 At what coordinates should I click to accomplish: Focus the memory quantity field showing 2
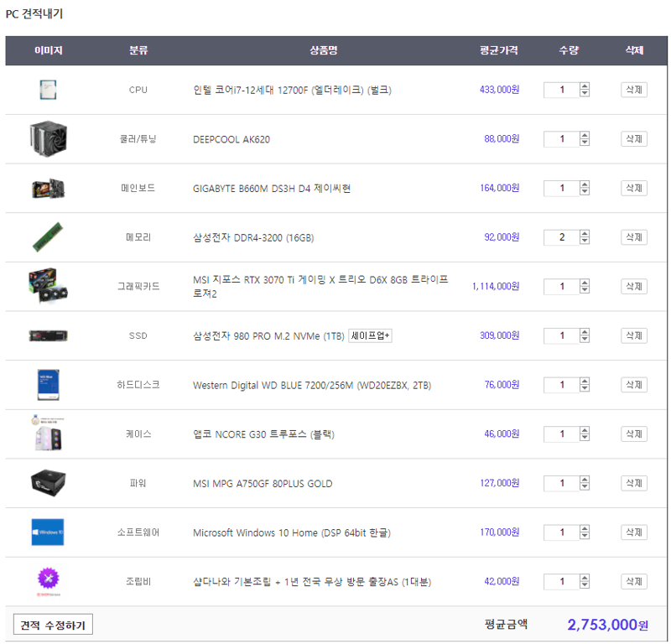coord(561,237)
